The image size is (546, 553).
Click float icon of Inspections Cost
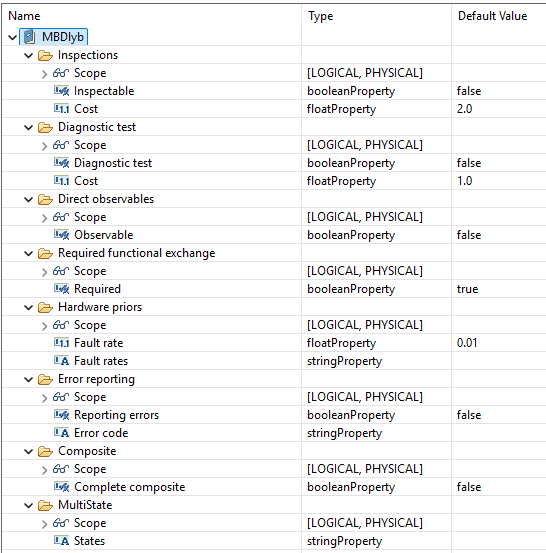pos(61,109)
